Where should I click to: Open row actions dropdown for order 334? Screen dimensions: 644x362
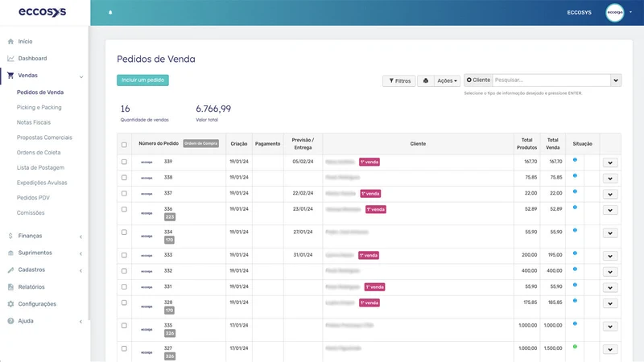(x=610, y=233)
